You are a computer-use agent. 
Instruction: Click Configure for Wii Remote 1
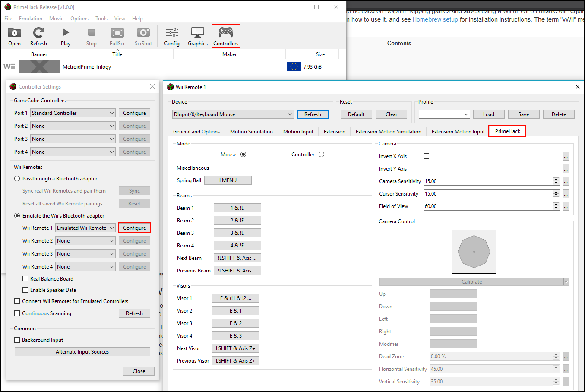(134, 228)
